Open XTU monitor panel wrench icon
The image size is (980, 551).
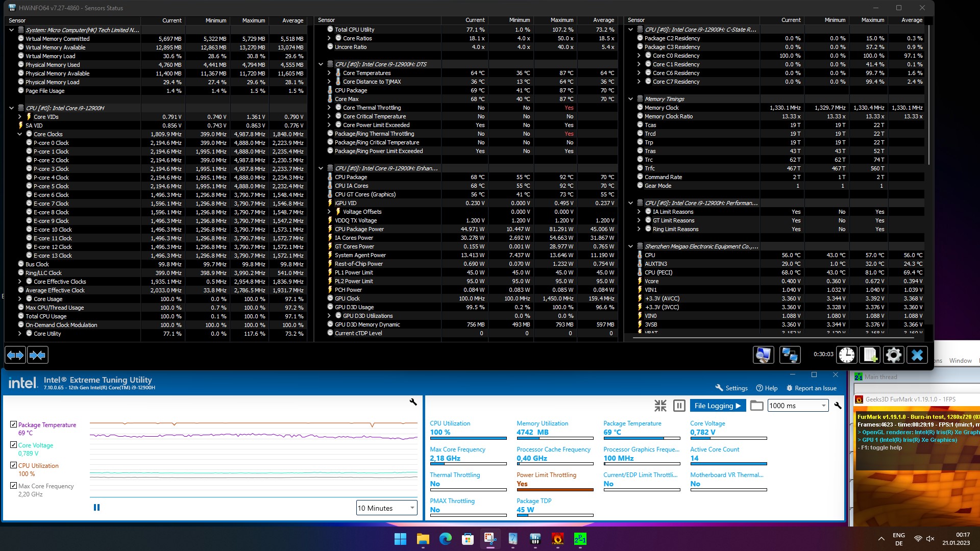(838, 406)
